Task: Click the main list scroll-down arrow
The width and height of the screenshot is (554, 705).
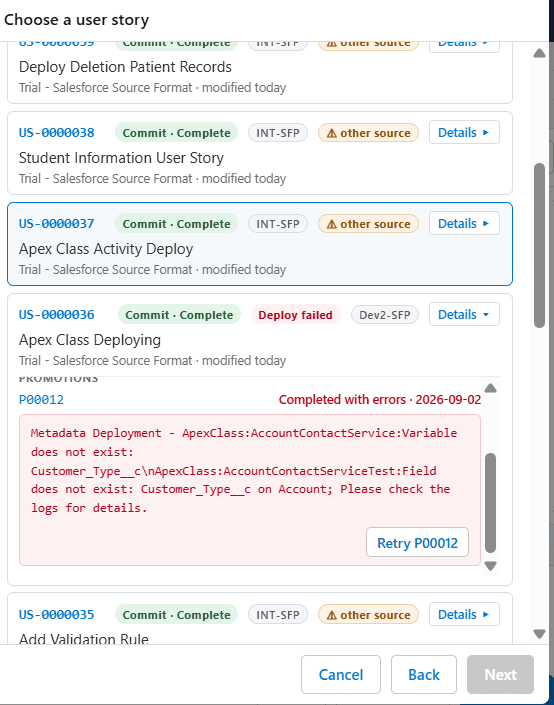Action: 540,634
